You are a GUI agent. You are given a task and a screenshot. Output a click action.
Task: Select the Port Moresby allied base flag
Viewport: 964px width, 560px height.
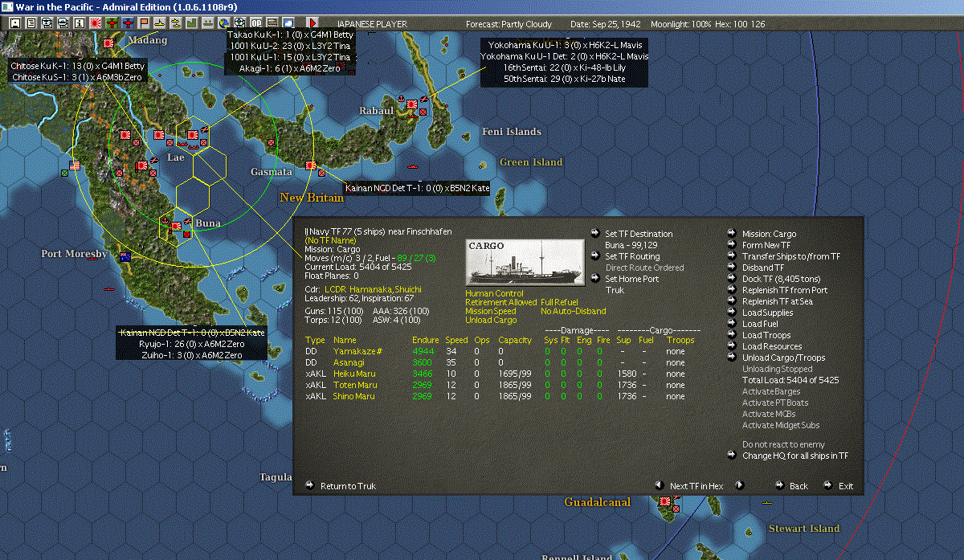(125, 257)
